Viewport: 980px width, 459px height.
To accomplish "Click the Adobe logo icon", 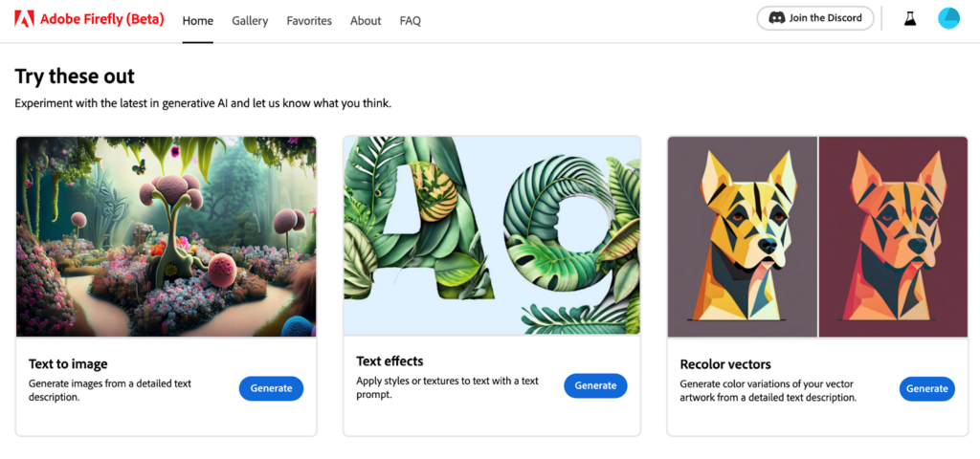I will coord(25,19).
